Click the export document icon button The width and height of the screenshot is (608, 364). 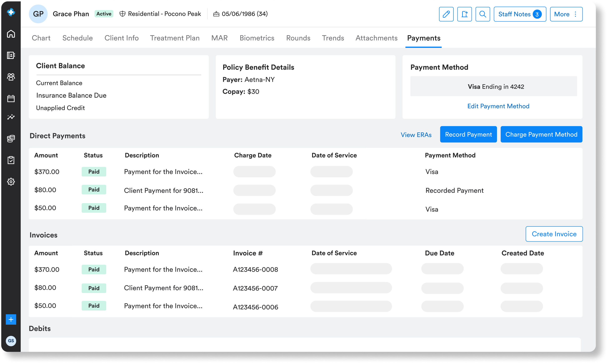464,14
